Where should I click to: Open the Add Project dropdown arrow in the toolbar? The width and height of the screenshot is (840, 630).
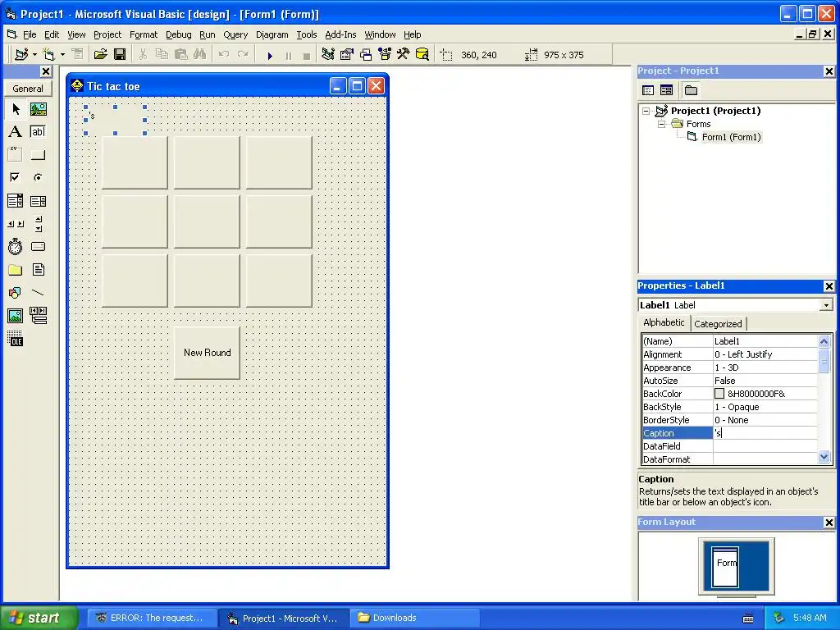tap(34, 55)
